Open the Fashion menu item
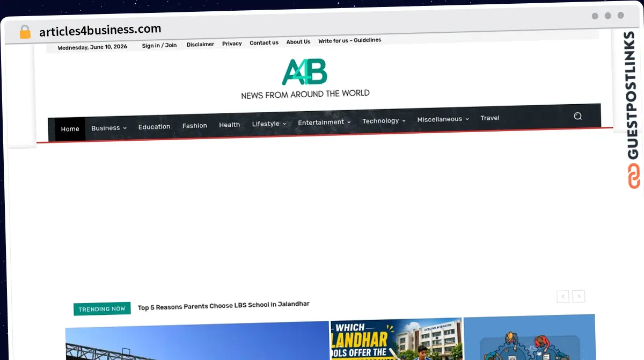644x360 pixels. (x=195, y=126)
